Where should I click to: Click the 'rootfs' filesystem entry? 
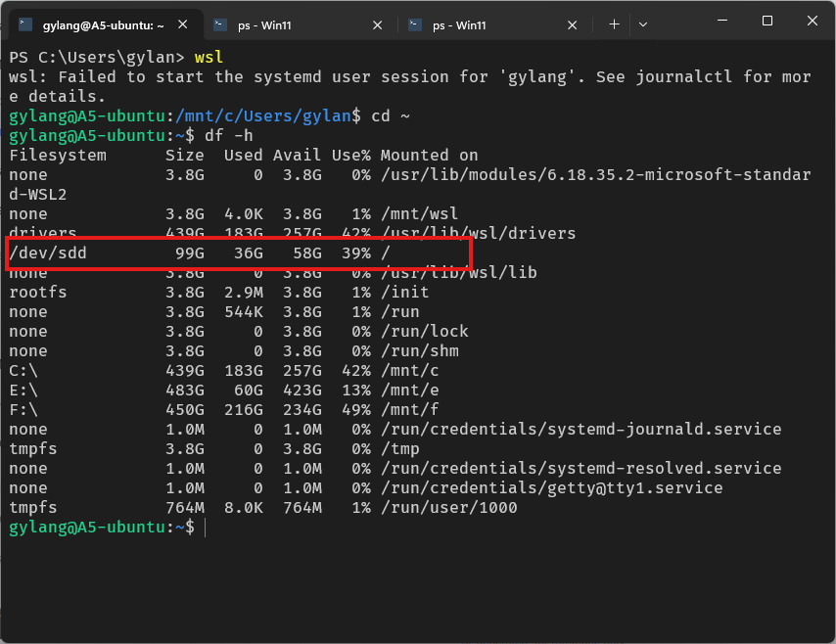click(x=38, y=292)
